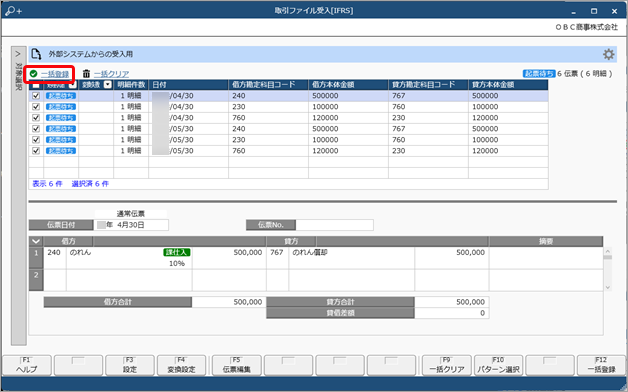Click the 摘要 column header

click(x=546, y=241)
